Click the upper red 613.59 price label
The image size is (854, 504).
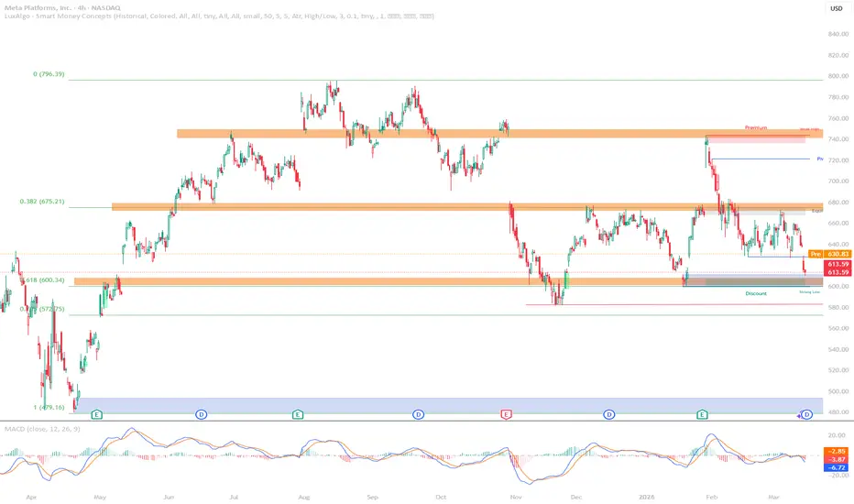[x=838, y=264]
